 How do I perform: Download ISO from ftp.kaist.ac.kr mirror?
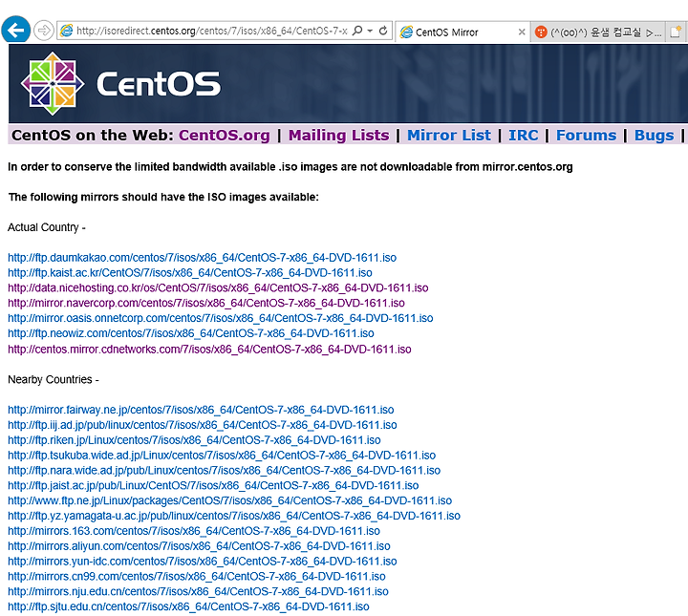[190, 273]
